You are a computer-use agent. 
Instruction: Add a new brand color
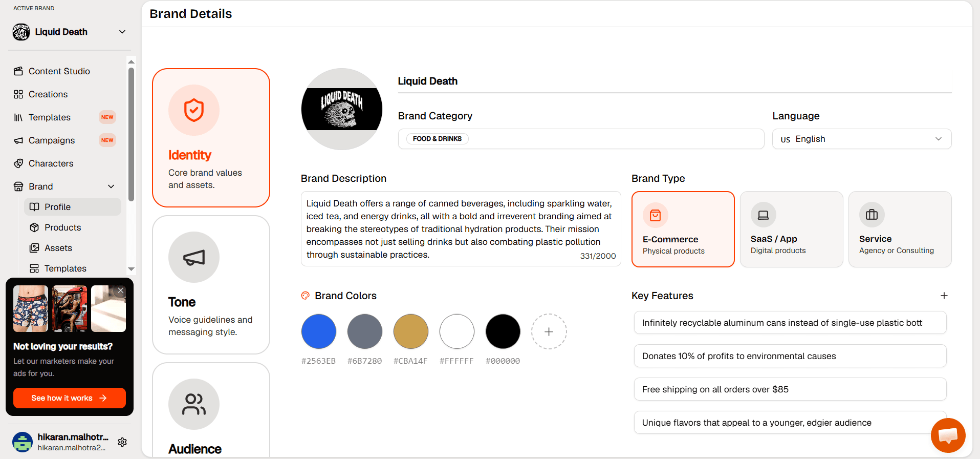[549, 331]
